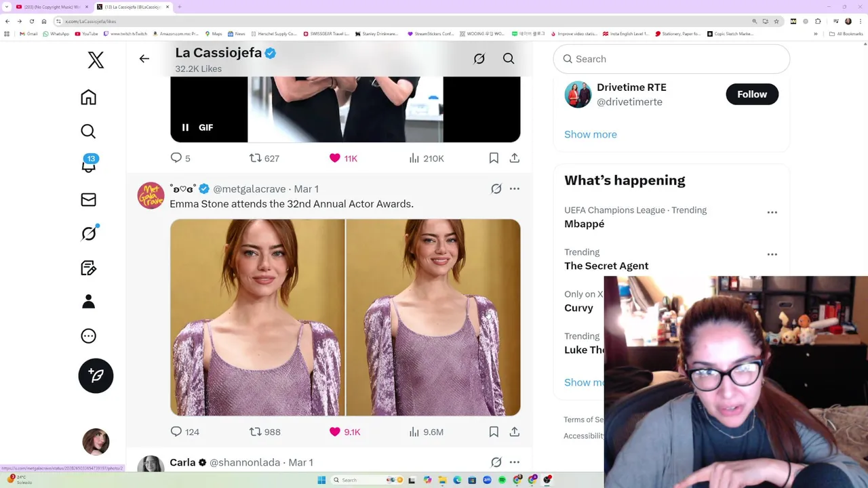This screenshot has width=868, height=488.
Task: Open account avatar at sidebar bottom
Action: pyautogui.click(x=96, y=442)
